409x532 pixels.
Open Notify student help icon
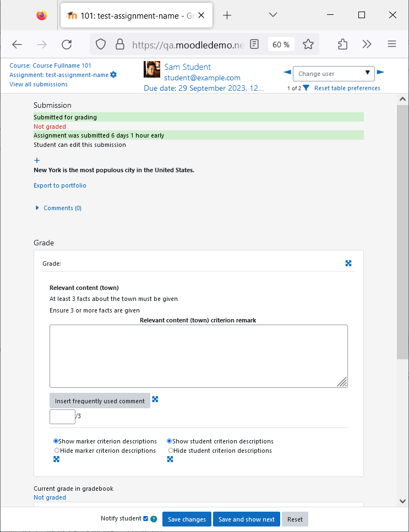pos(154,519)
